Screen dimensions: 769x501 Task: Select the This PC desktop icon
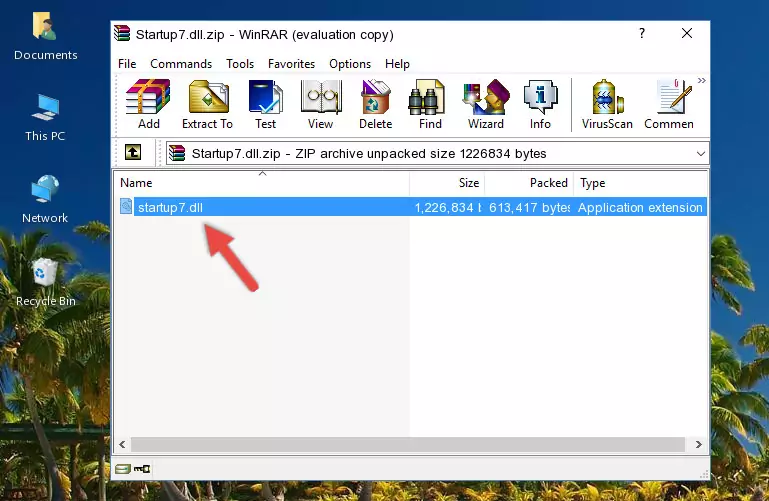[45, 118]
